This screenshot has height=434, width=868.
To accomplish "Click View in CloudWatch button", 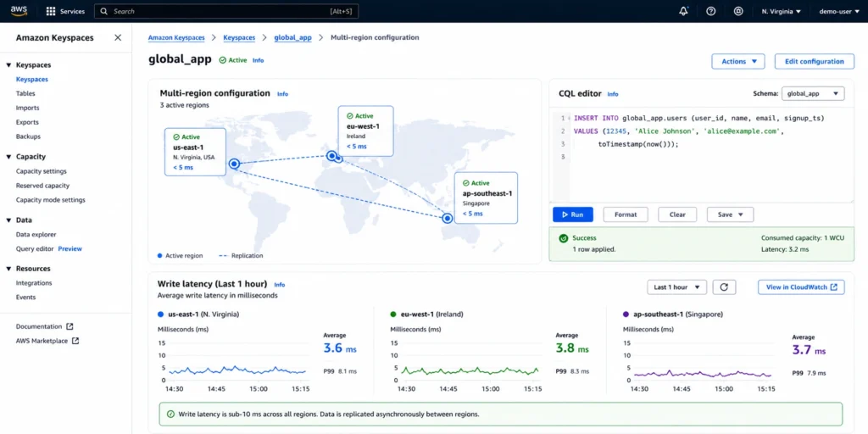I will (801, 287).
